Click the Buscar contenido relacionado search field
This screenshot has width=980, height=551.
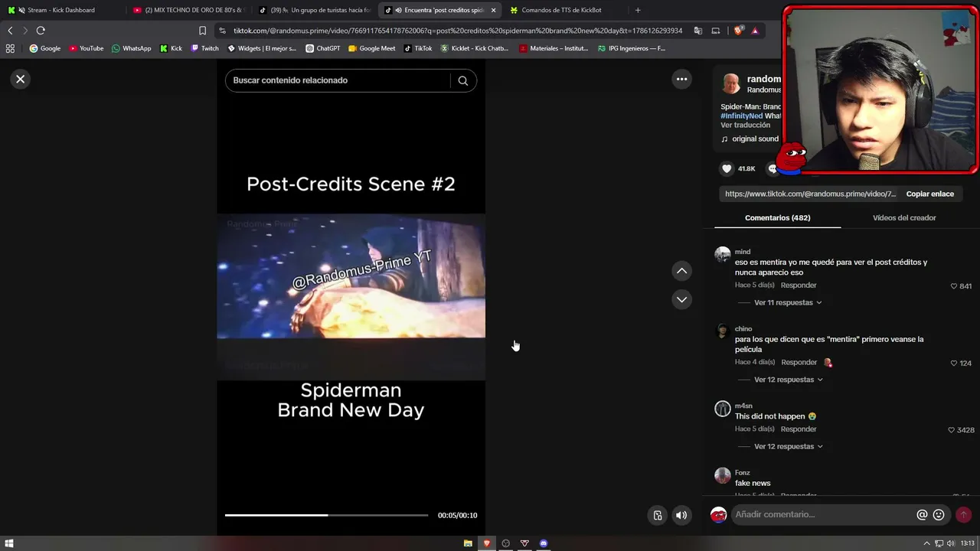[338, 80]
